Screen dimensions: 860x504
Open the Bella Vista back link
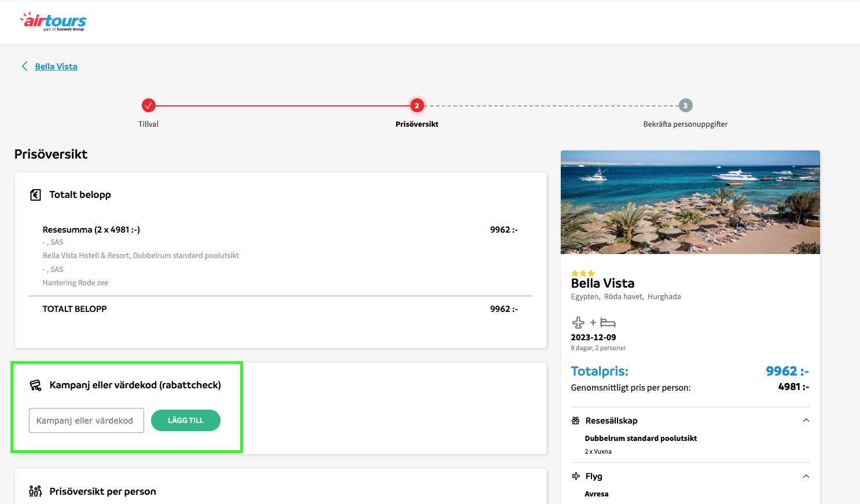(x=56, y=67)
